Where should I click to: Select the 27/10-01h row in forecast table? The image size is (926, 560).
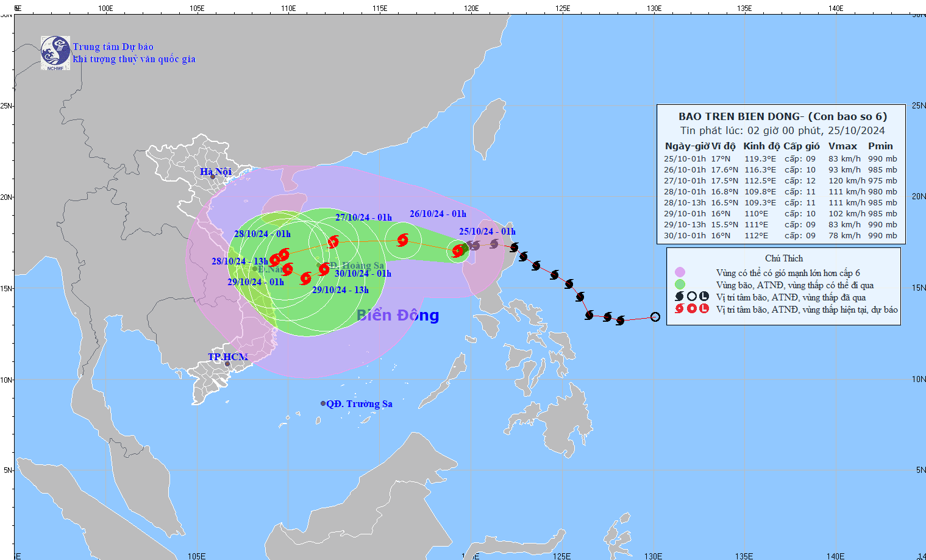tap(780, 180)
